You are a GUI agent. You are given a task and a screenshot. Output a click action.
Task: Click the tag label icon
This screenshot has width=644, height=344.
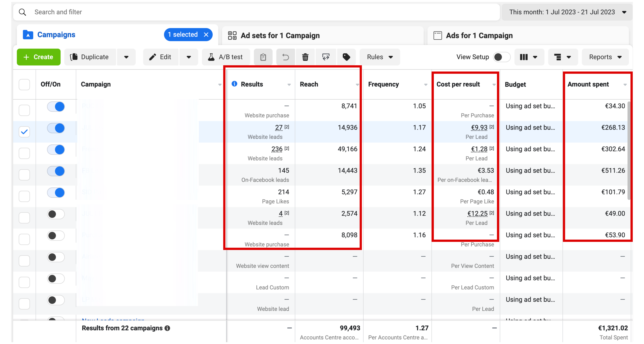point(346,57)
